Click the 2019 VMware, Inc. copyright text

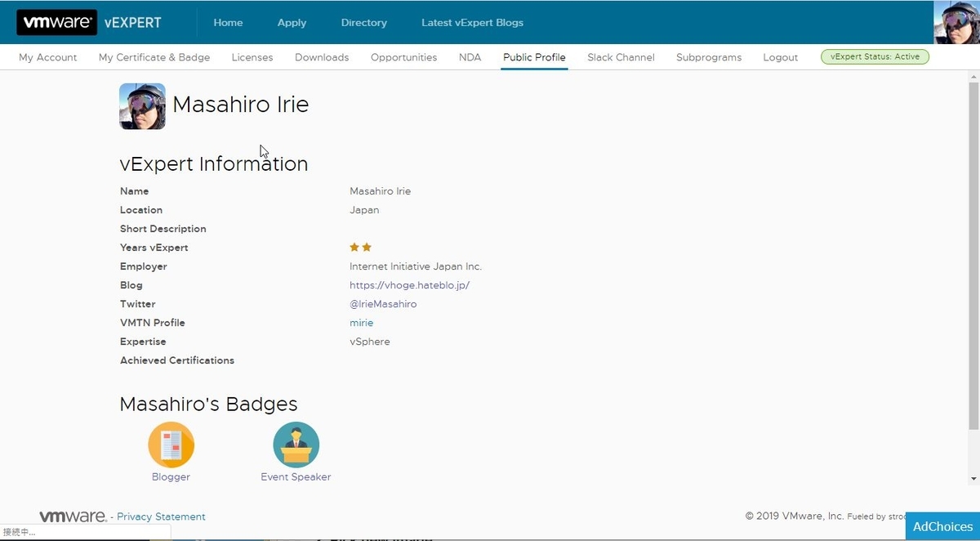coord(795,516)
